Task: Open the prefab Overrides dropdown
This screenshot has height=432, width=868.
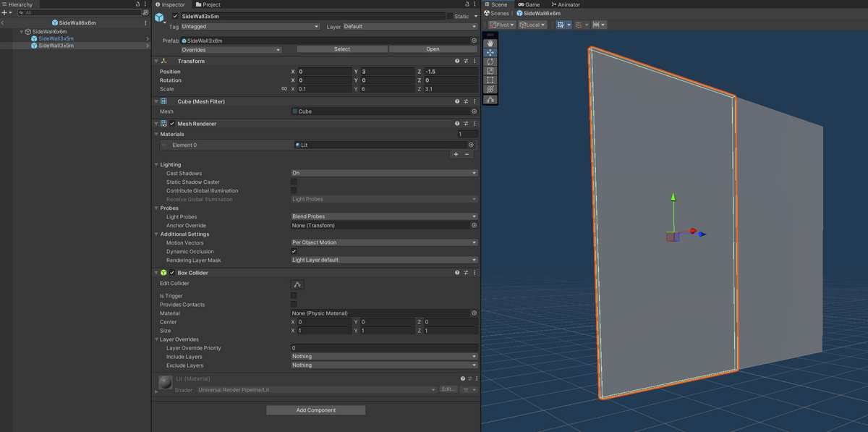Action: (231, 50)
